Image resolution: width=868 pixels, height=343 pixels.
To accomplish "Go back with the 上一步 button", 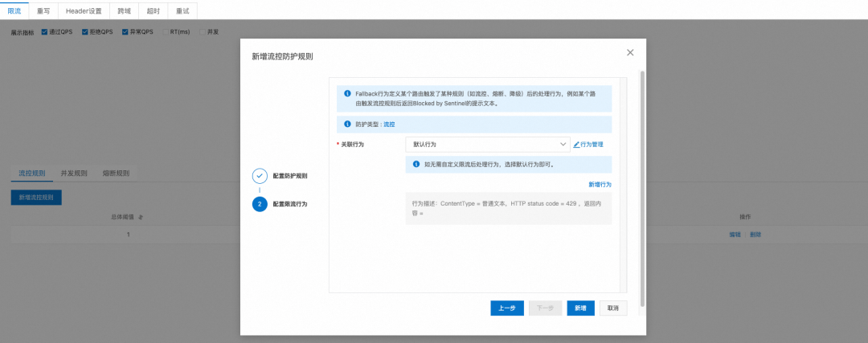I will (x=507, y=308).
